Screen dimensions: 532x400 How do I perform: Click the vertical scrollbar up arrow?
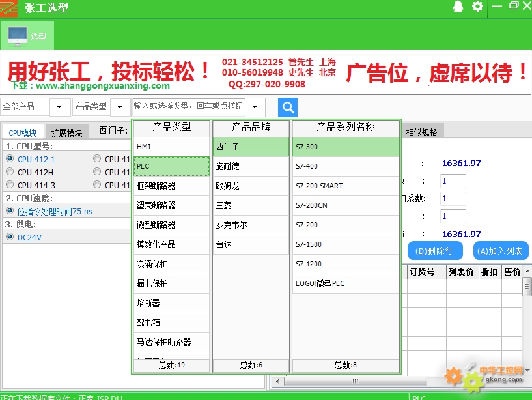(527, 271)
